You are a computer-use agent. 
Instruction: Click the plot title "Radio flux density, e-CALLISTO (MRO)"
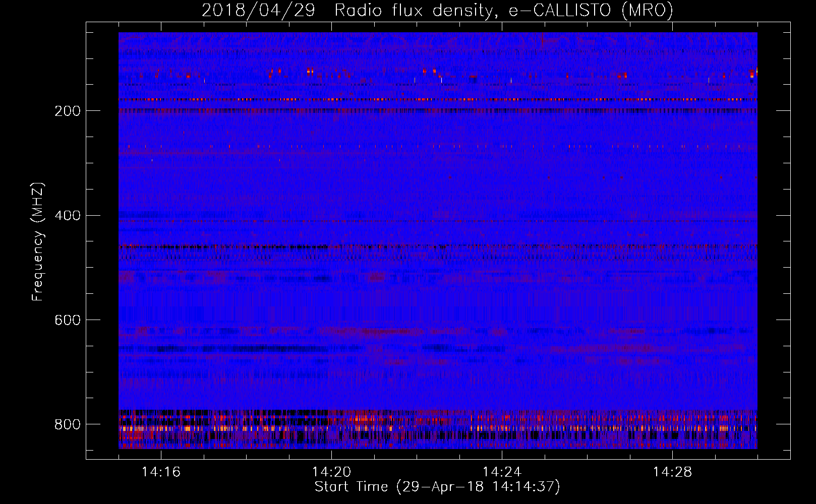click(x=504, y=11)
